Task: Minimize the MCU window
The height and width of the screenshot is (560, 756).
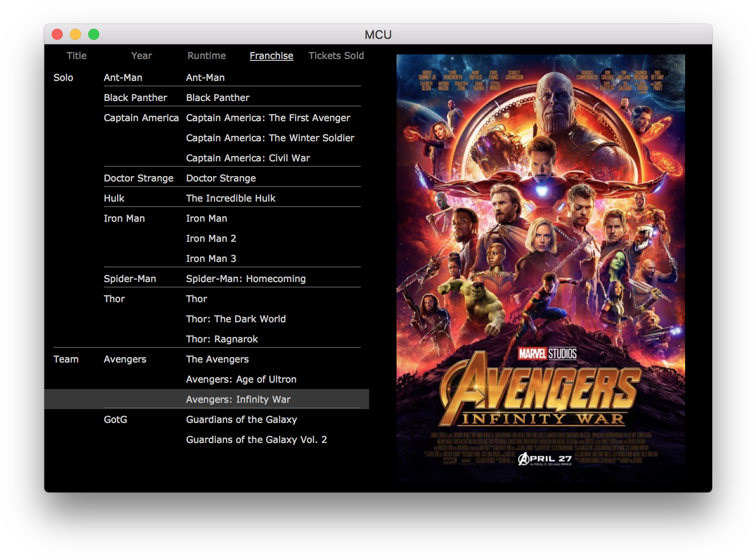Action: (75, 34)
